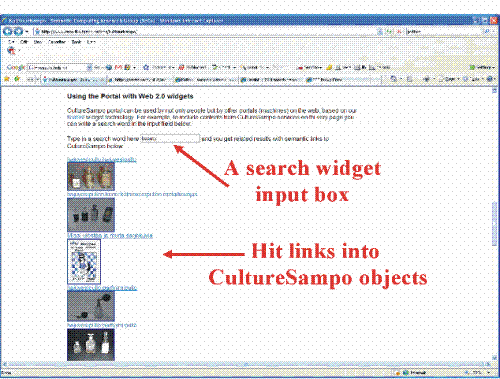The width and height of the screenshot is (500, 379).
Task: Open the Favorites menu
Action: tap(57, 42)
